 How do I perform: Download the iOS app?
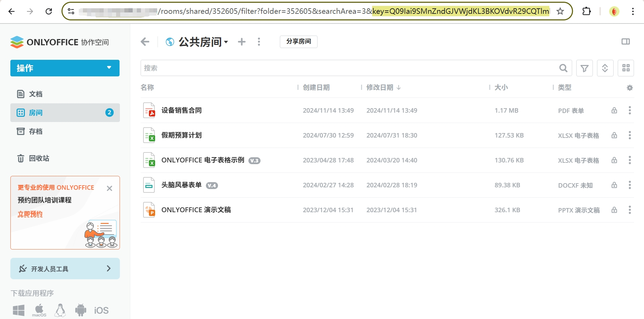coord(101,310)
